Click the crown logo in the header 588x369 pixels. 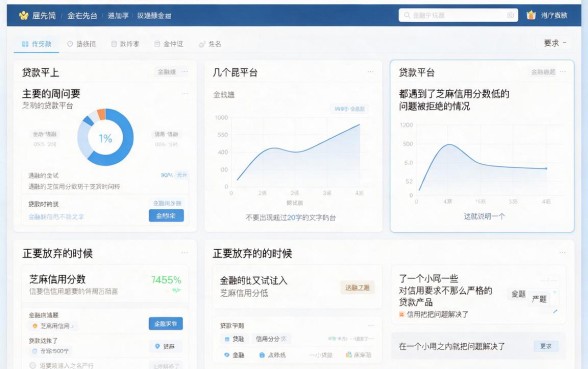(x=24, y=15)
